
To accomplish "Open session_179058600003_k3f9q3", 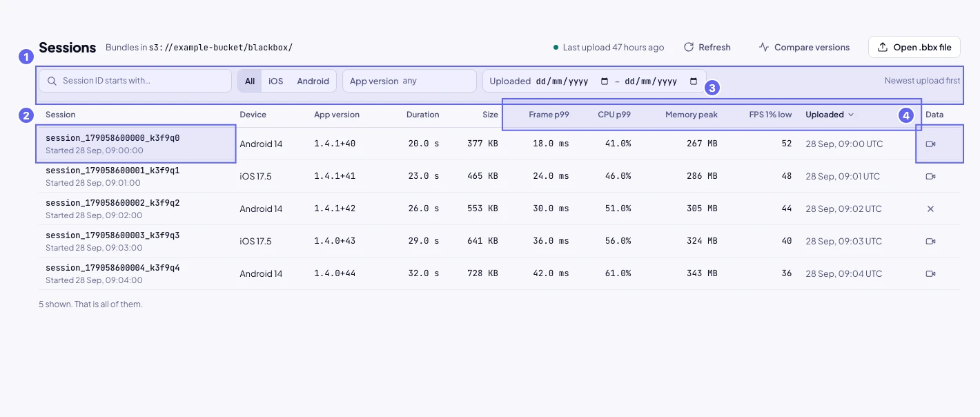I will (112, 235).
